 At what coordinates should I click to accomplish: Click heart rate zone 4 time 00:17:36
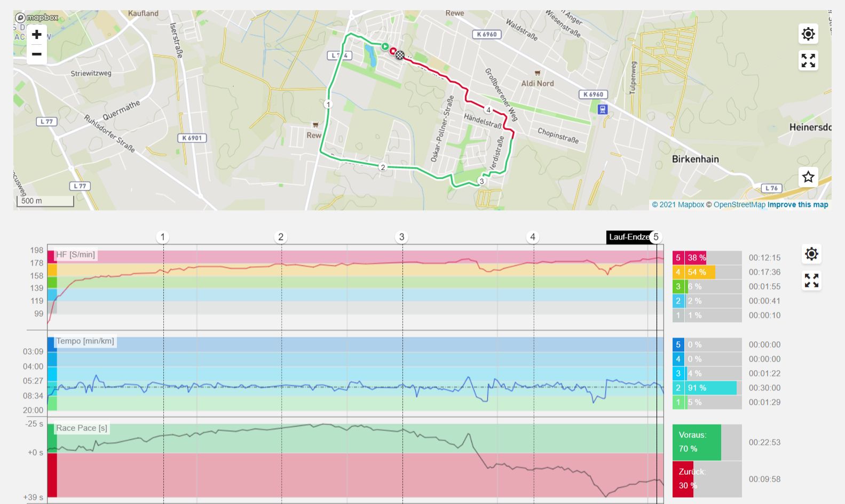tap(764, 272)
